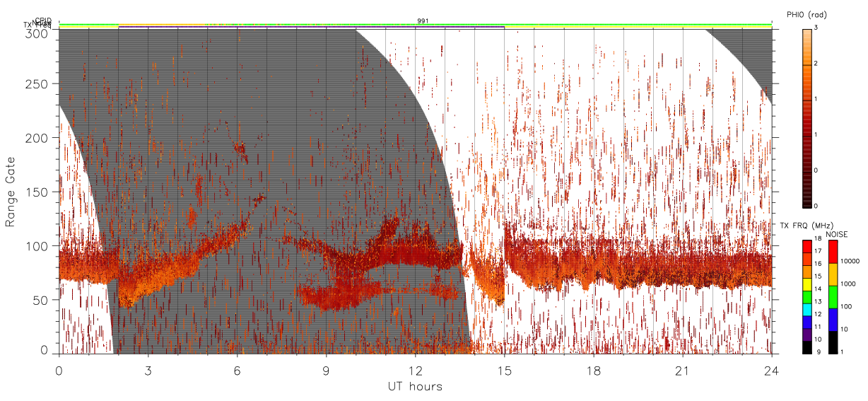868x401 pixels.
Task: Click the 'NOISE' legend title
Action: pyautogui.click(x=838, y=233)
